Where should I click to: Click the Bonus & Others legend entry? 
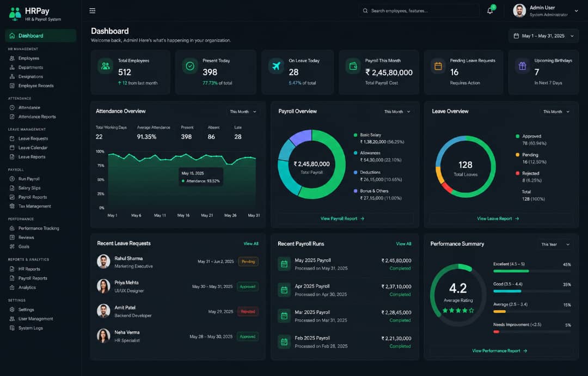tap(377, 195)
